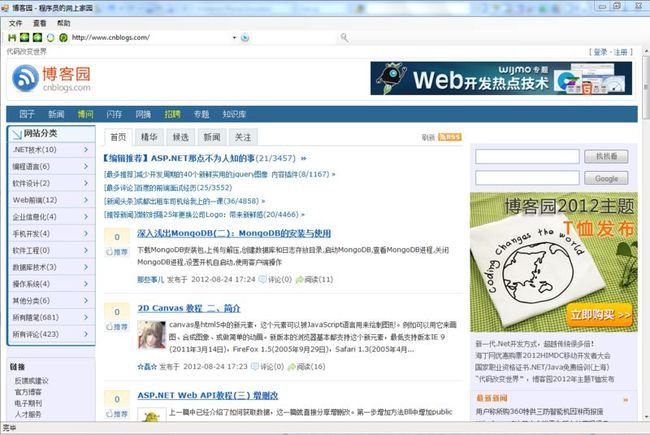This screenshot has width=650, height=435.
Task: Click the 阅读(16) icon on 2D Canvas post
Action: coord(291,367)
